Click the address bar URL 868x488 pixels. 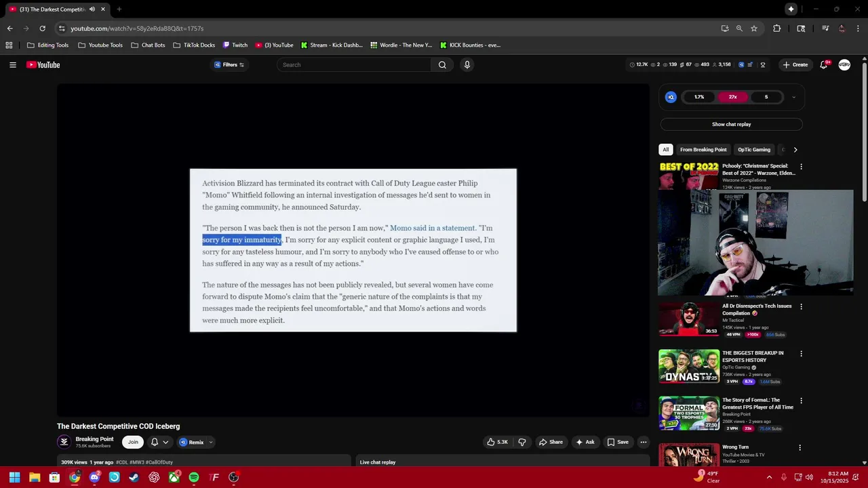tap(137, 28)
